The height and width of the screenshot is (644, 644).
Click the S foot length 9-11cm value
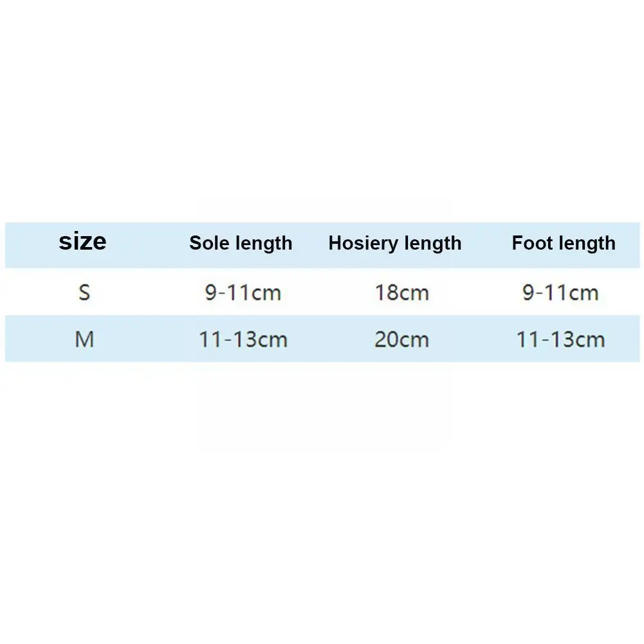(x=560, y=293)
